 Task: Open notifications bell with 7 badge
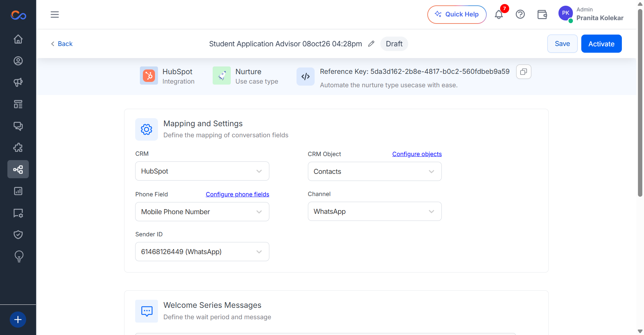(499, 14)
